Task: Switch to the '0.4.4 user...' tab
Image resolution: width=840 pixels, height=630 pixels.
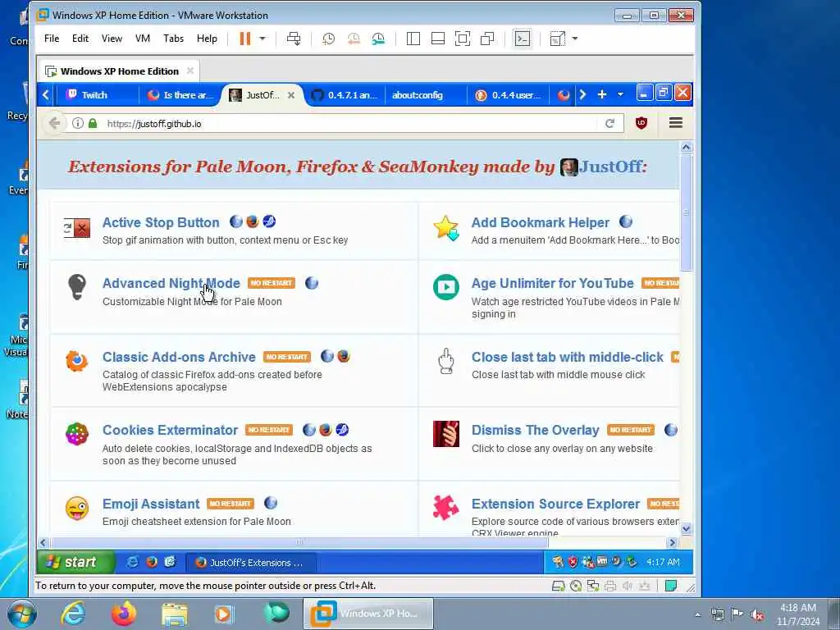Action: (509, 95)
